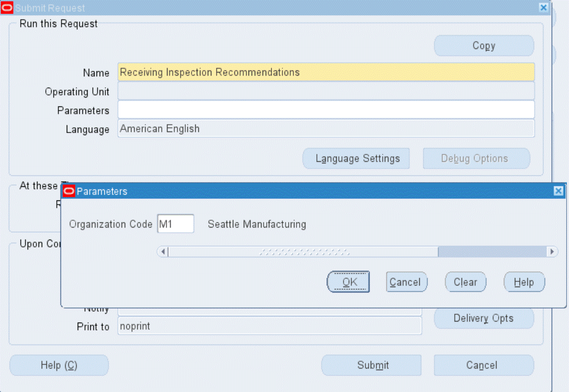
Task: Open Language Settings
Action: point(357,158)
